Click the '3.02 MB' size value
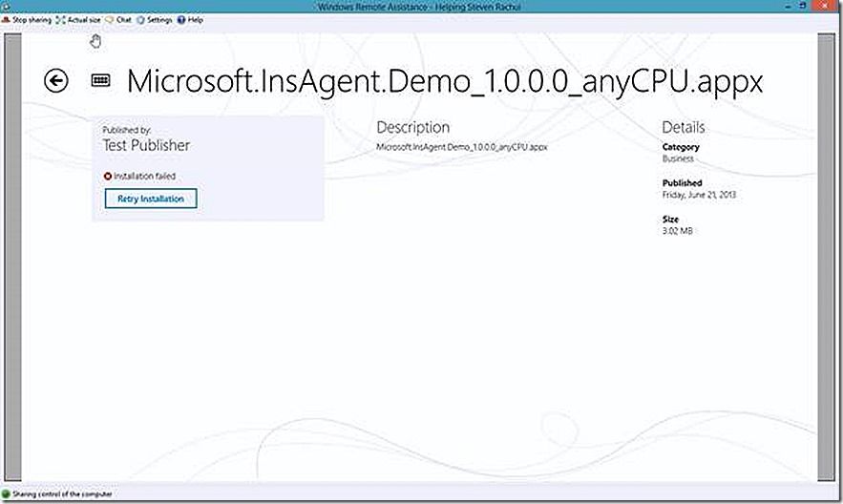The image size is (843, 504). 678,231
